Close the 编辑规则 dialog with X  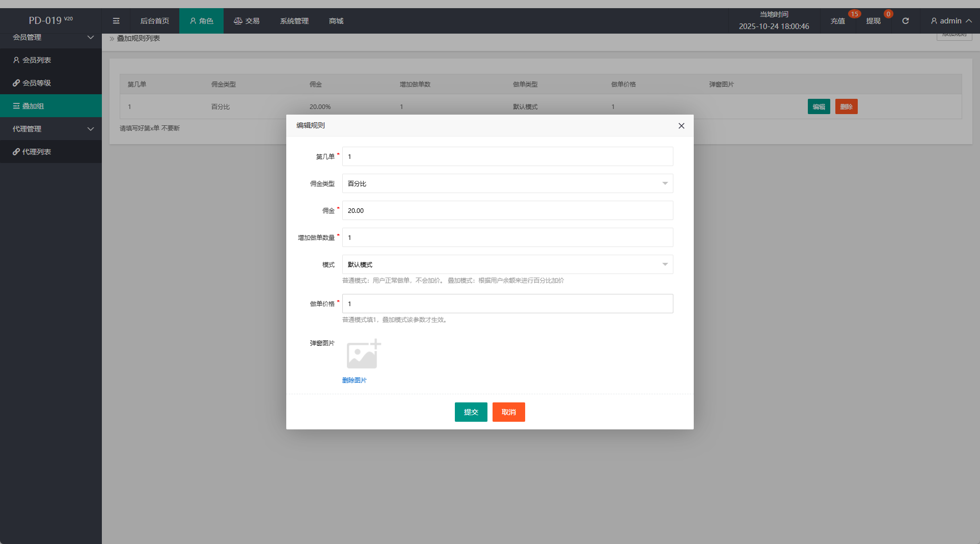pyautogui.click(x=681, y=126)
